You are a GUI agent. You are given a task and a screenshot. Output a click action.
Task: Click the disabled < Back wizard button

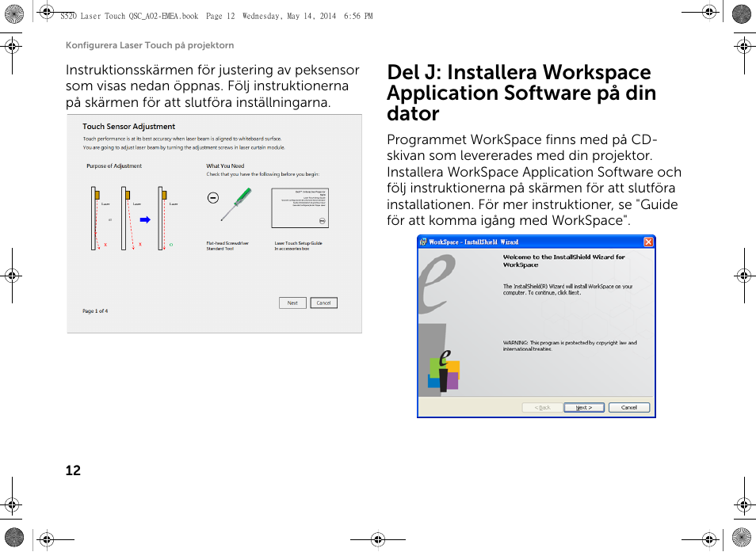542,408
